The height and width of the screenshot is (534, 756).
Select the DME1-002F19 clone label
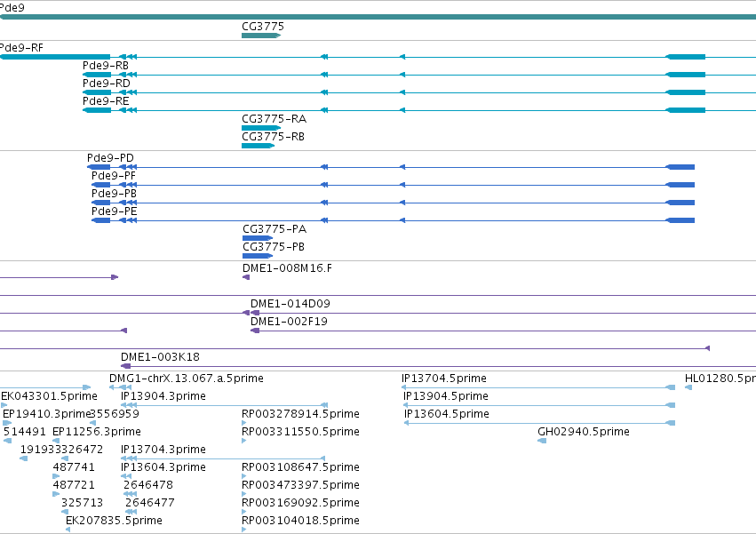289,322
